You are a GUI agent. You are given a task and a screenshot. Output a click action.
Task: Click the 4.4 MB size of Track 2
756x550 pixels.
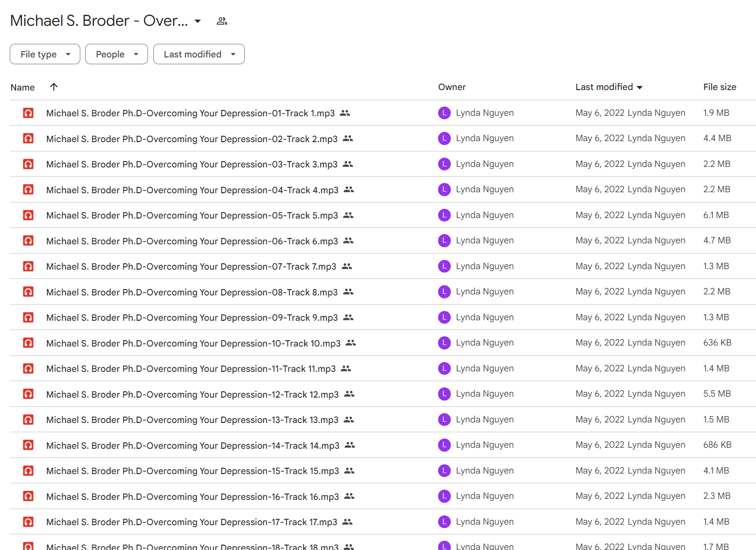point(717,138)
